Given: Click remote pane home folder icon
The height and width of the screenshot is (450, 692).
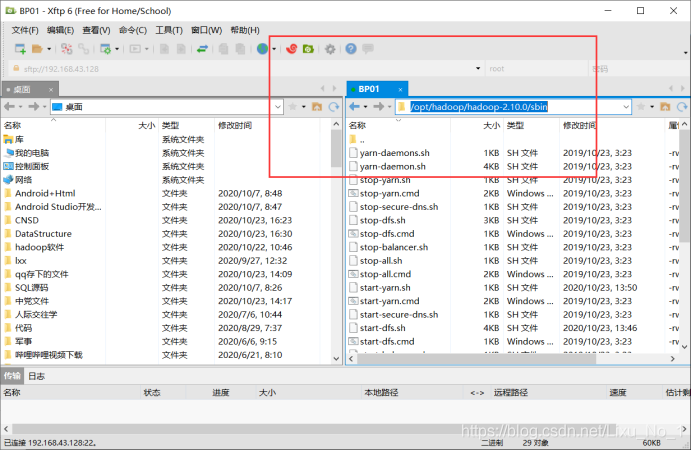Looking at the screenshot, I should coord(665,107).
